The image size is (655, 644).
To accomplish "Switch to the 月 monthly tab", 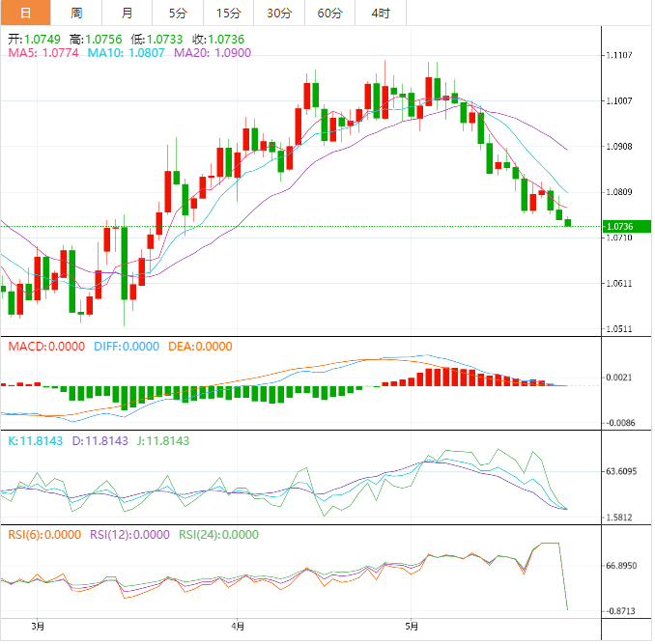I will (127, 13).
